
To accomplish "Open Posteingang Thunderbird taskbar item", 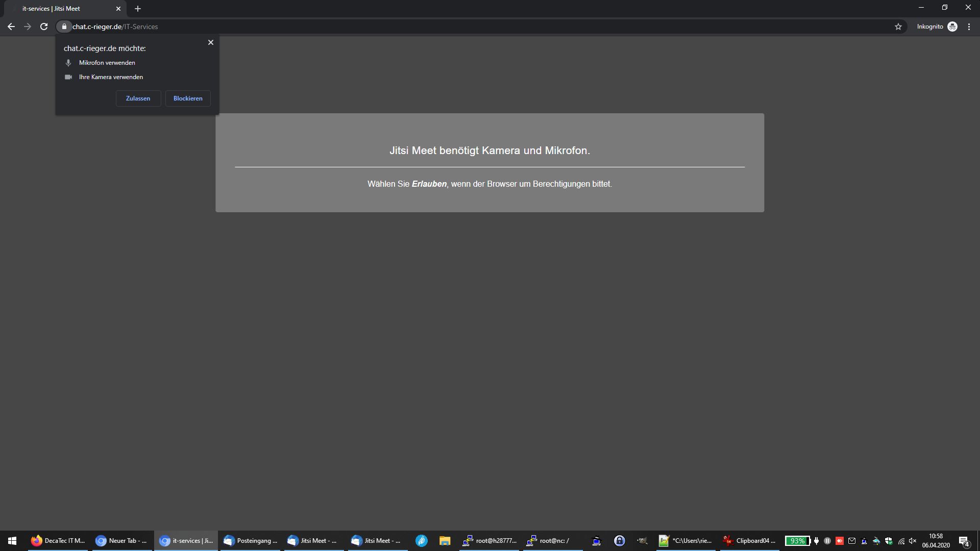I will 250,541.
